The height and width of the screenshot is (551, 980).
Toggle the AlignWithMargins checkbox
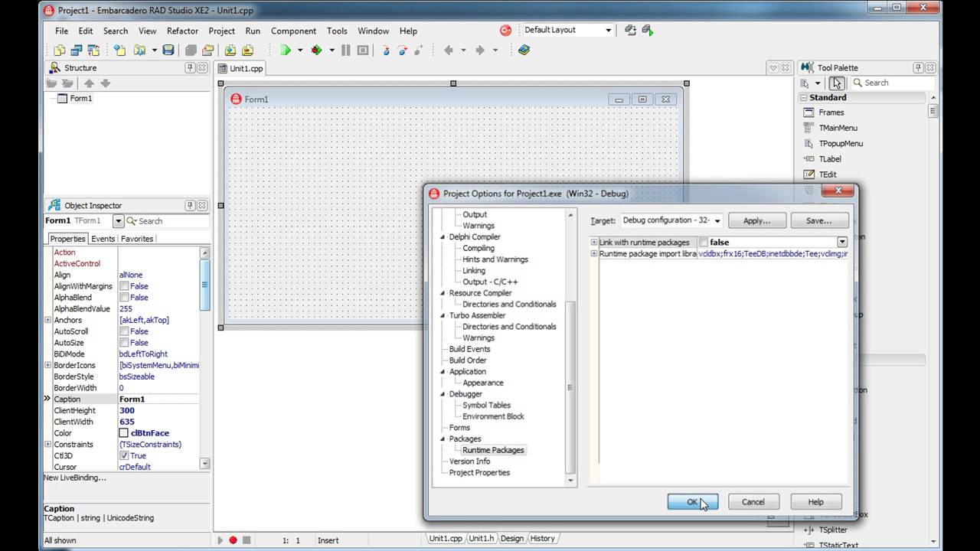coord(124,286)
